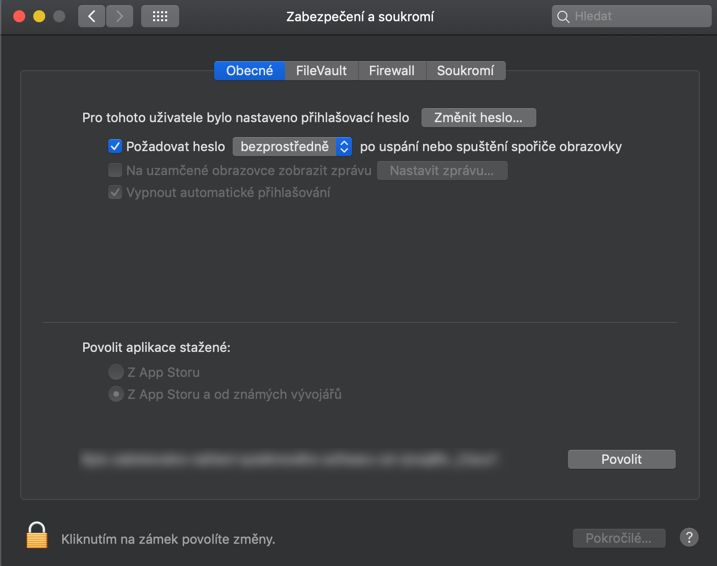The image size is (717, 566).
Task: Switch to the Firewall tab
Action: (391, 70)
